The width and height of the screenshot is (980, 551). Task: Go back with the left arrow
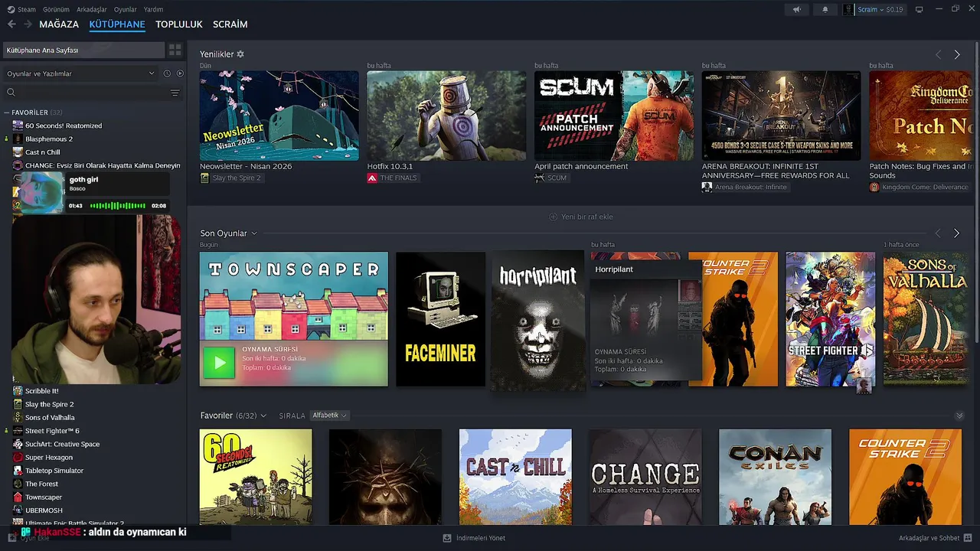[11, 24]
